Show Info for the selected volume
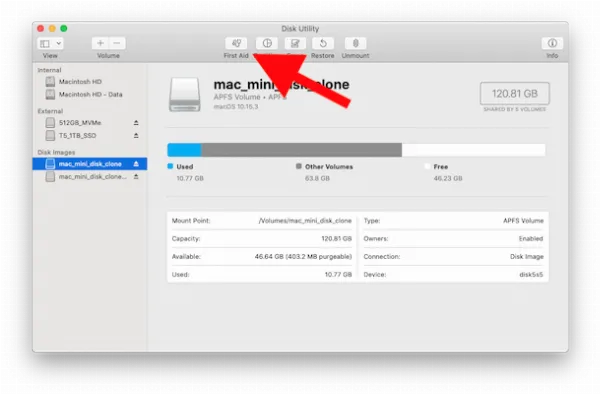600x394 pixels. coord(552,43)
